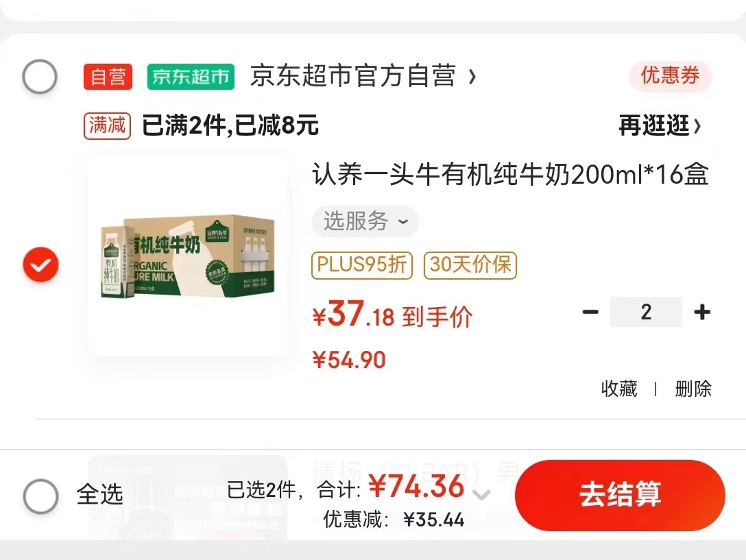Expand price details arrow beside total ¥74.36

click(x=481, y=495)
